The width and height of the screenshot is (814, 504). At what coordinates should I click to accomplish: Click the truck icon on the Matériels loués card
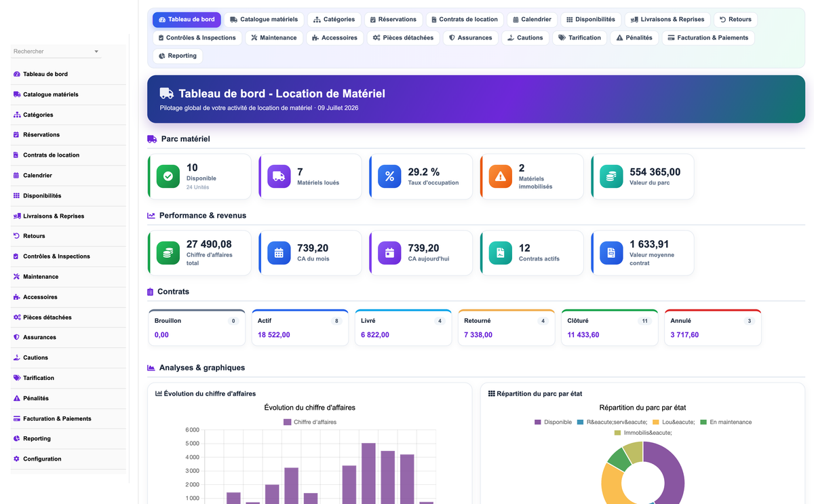(279, 176)
